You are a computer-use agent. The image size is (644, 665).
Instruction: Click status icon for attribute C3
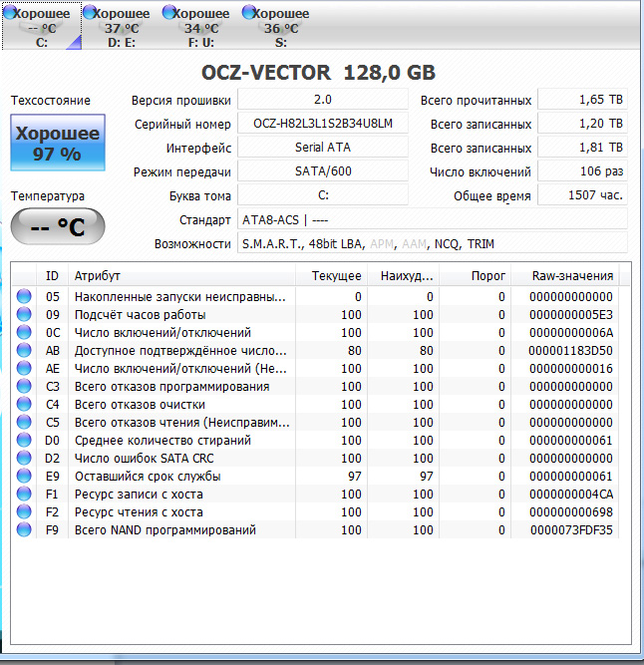pyautogui.click(x=24, y=387)
